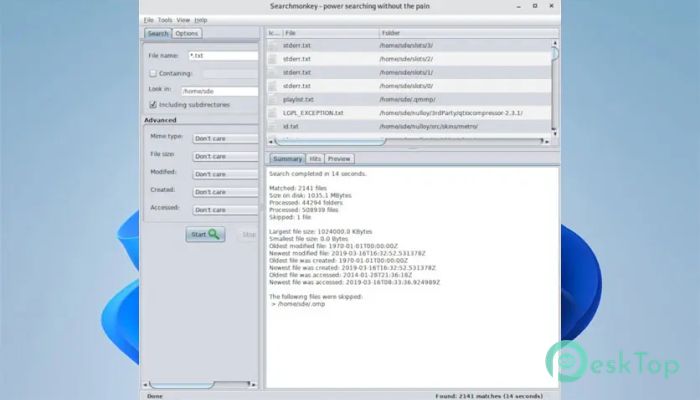Screen dimensions: 700x400
Task: Click file icon for stderr.txt in slots/2
Action: tap(273, 59)
